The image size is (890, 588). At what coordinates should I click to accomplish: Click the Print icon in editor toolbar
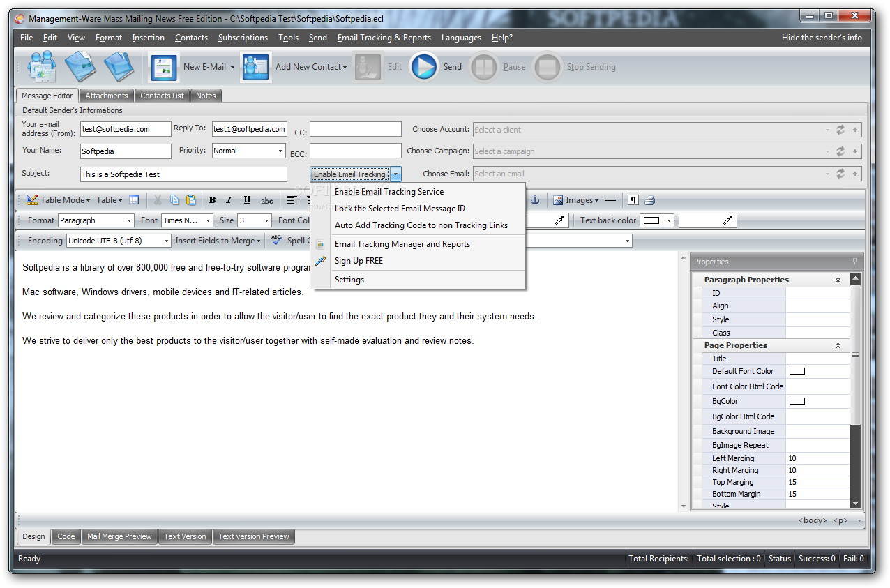(649, 200)
